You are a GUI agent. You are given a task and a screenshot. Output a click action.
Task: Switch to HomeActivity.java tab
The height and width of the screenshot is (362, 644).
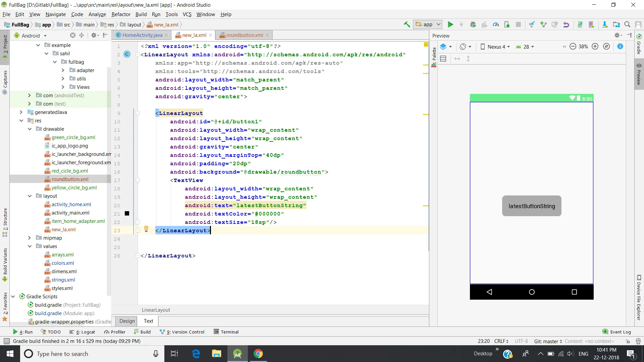click(142, 35)
